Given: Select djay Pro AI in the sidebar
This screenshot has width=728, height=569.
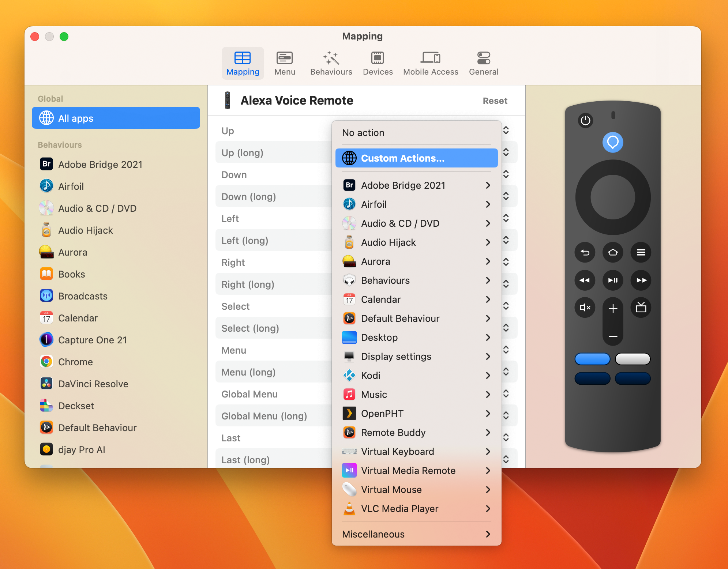Looking at the screenshot, I should (116, 449).
